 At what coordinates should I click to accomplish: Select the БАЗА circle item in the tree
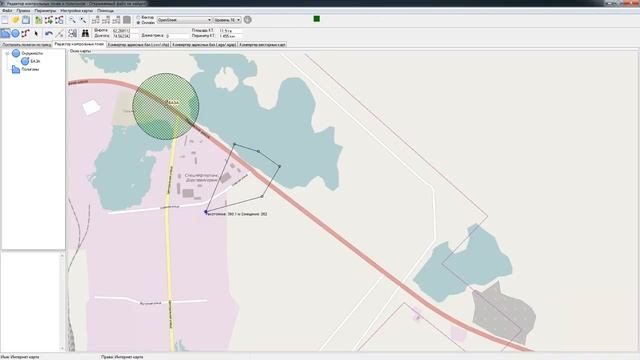35,61
